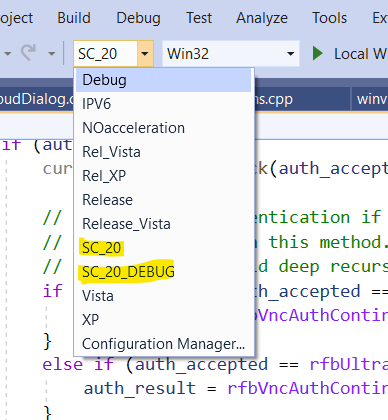Open the Build menu
This screenshot has width=388, height=420.
point(74,18)
